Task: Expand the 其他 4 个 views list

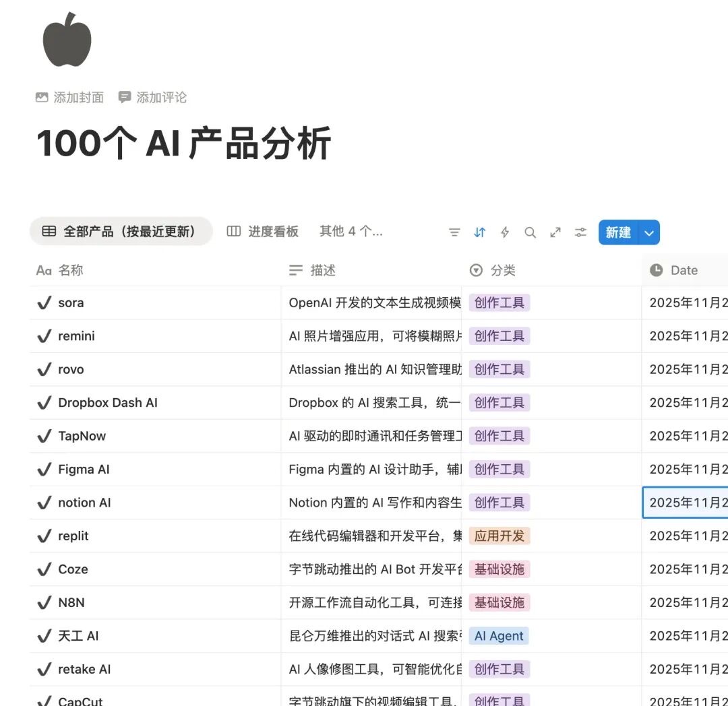Action: pos(351,232)
